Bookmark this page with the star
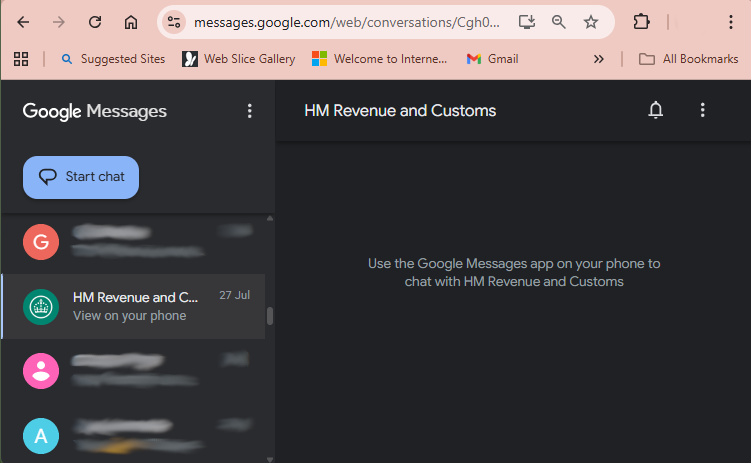Screen dimensions: 751x463 pos(591,22)
